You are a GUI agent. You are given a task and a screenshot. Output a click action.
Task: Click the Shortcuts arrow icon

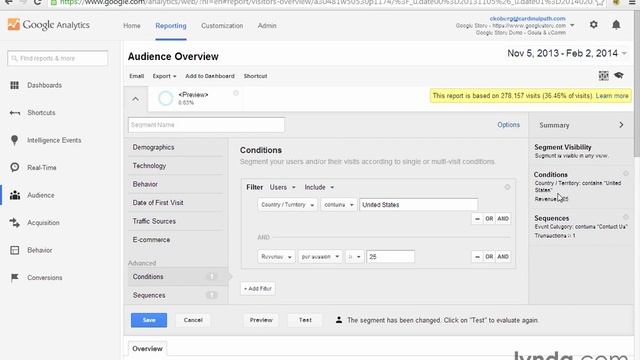15,113
